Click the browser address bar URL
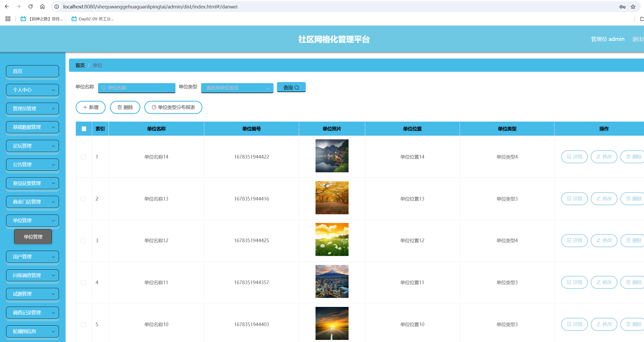The width and height of the screenshot is (644, 342). [150, 7]
